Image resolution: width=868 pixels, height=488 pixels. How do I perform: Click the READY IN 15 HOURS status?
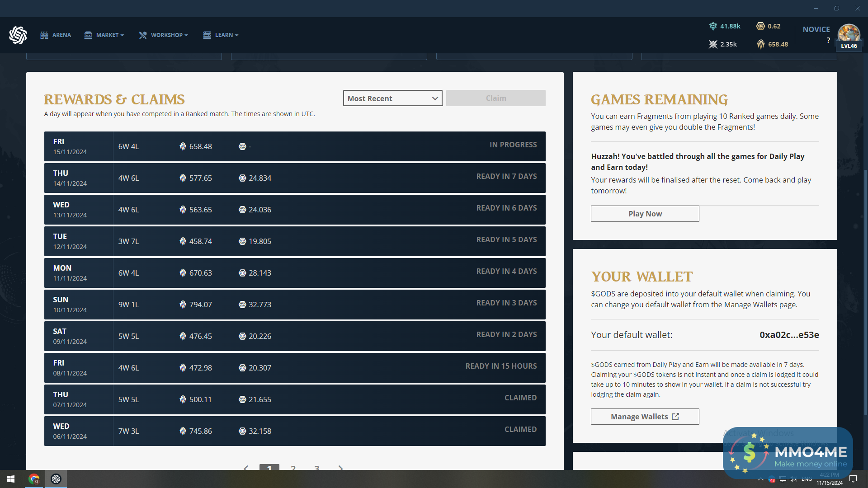[501, 366]
